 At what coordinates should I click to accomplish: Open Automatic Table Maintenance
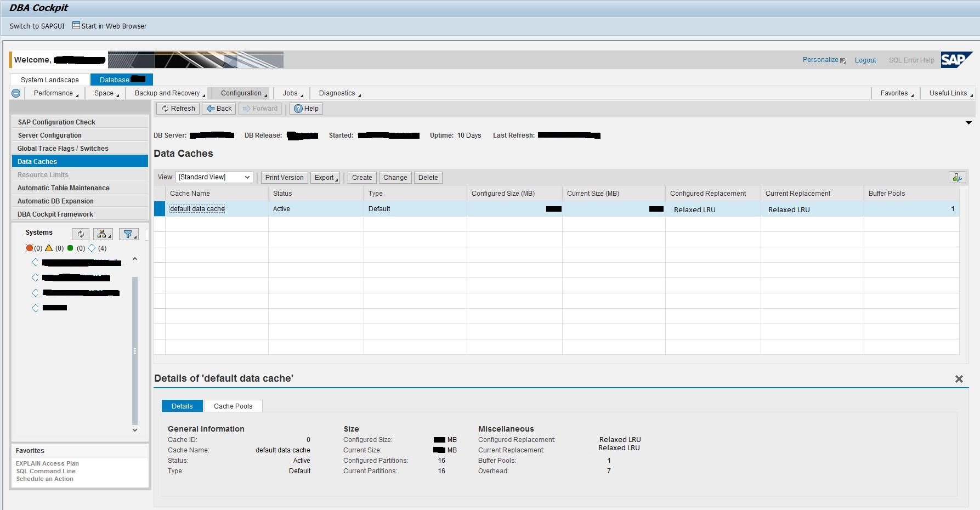[x=80, y=188]
